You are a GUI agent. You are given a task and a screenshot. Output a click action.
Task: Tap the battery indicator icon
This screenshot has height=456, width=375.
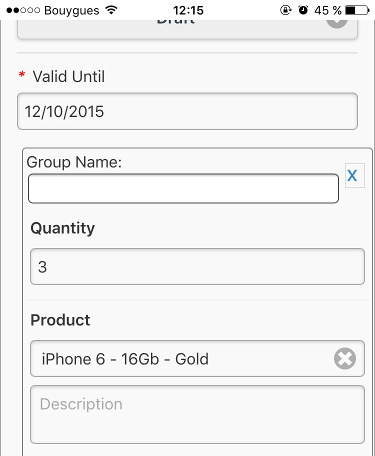coord(357,10)
